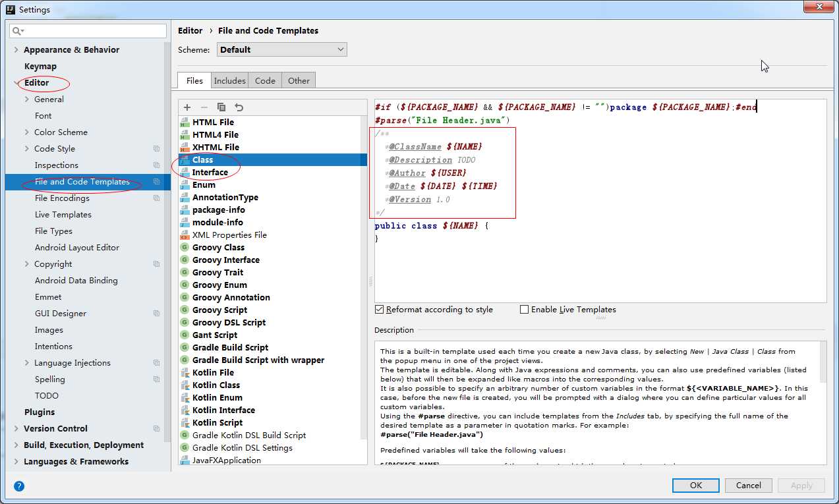Click the Description panel scrollbar

point(823,362)
